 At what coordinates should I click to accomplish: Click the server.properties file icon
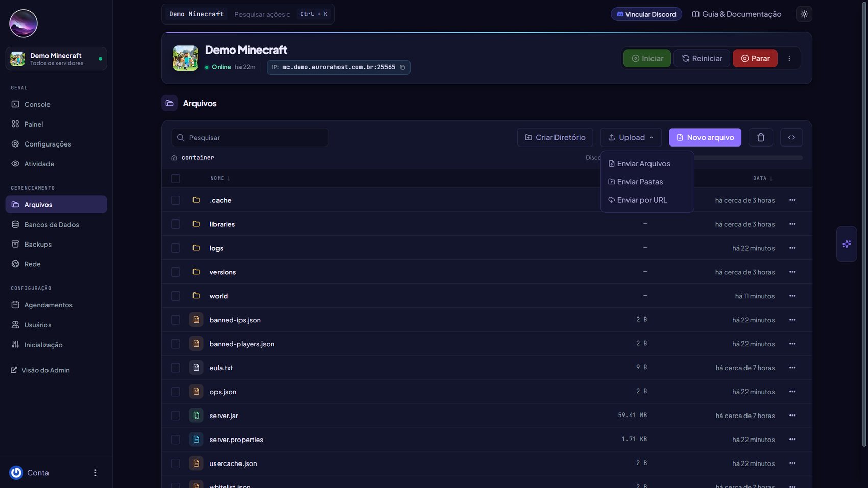(196, 439)
